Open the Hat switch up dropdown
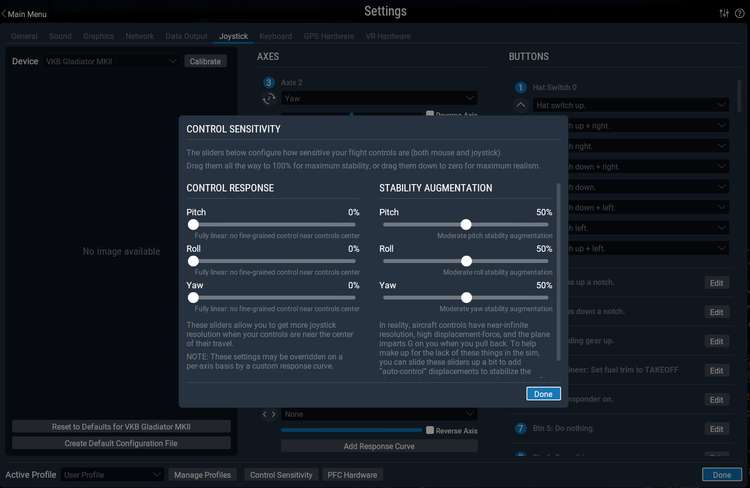This screenshot has width=750, height=488. 630,105
